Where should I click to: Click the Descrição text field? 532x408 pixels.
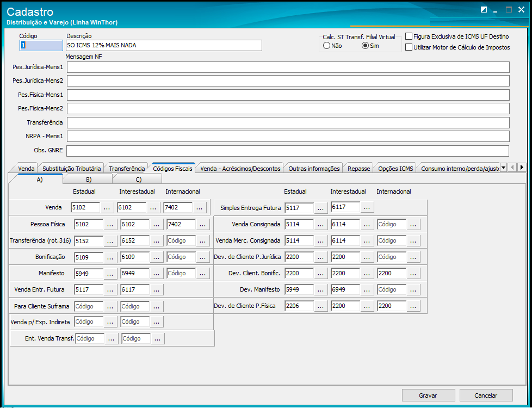point(164,46)
